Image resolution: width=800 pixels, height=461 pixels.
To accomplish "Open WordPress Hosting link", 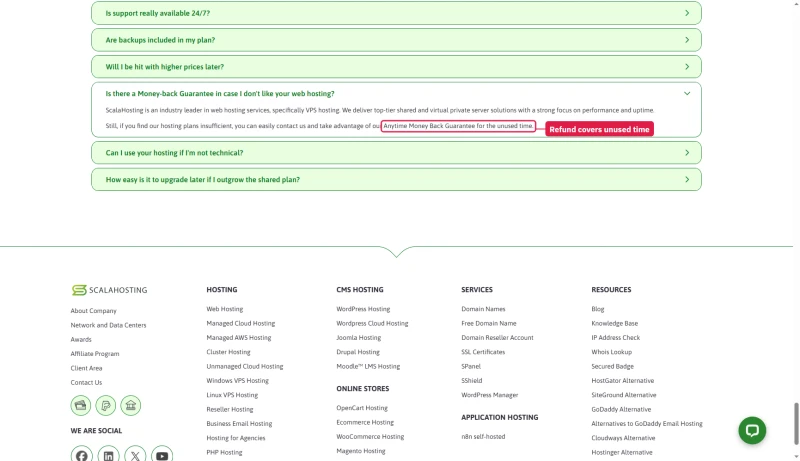I will 363,309.
